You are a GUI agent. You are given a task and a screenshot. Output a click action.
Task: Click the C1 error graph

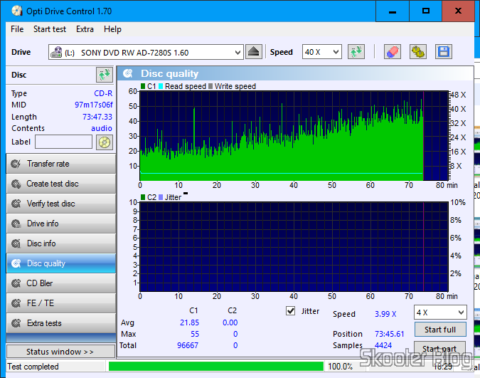(294, 136)
